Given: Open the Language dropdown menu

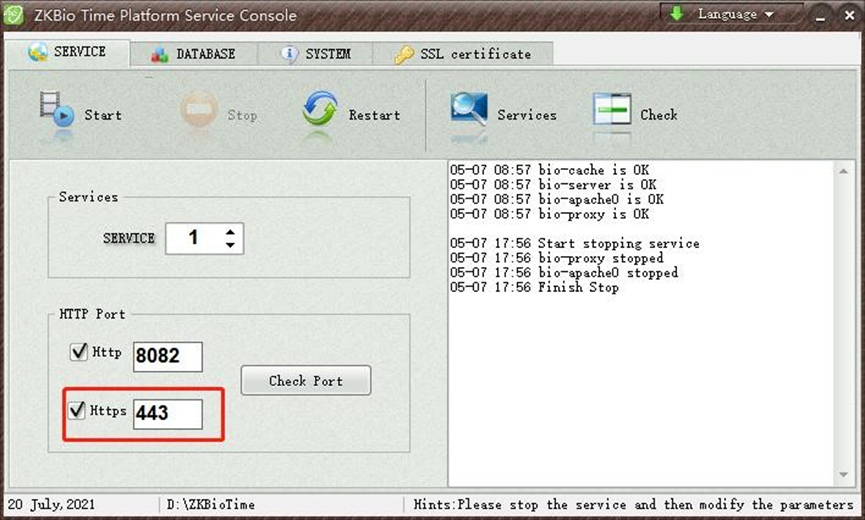Looking at the screenshot, I should [x=769, y=14].
